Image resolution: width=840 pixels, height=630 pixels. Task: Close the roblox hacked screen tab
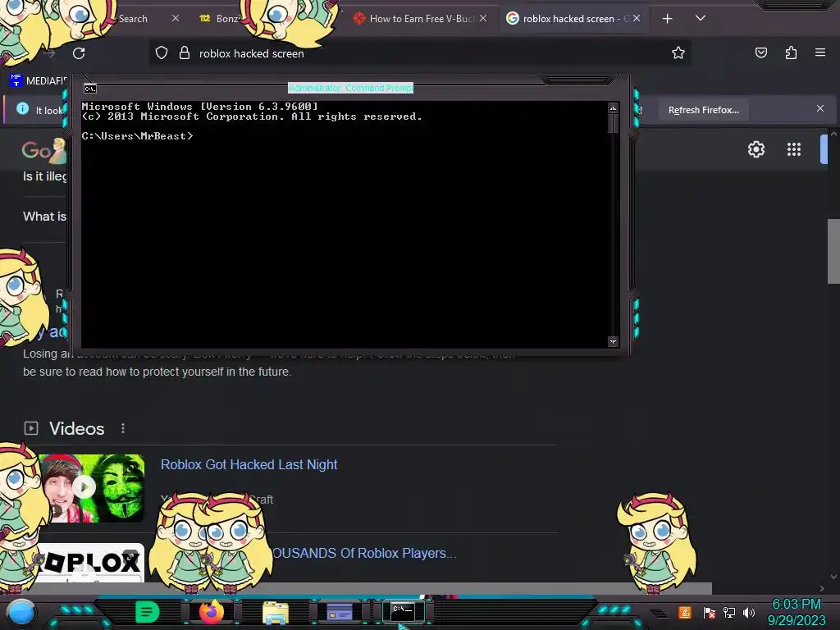tap(637, 18)
